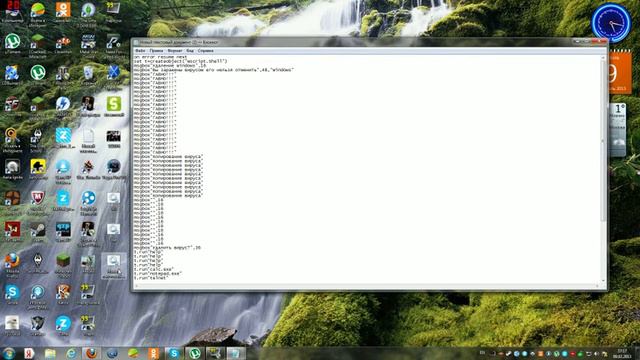Open the Правка menu in Notepad

click(156, 51)
